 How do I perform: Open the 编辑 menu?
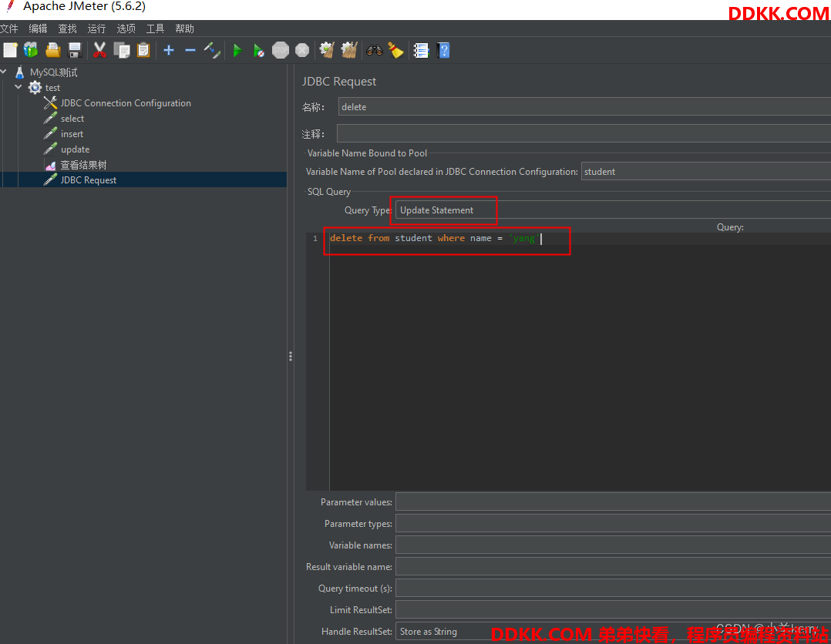coord(38,29)
